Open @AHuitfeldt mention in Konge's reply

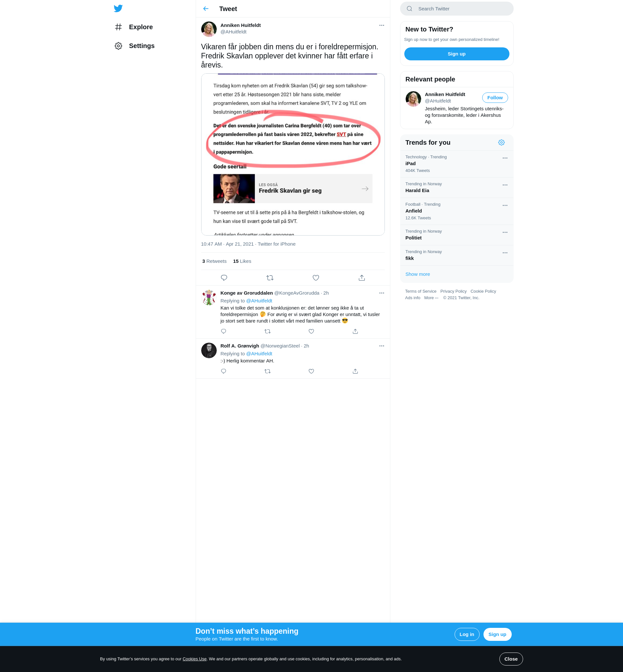tap(259, 301)
